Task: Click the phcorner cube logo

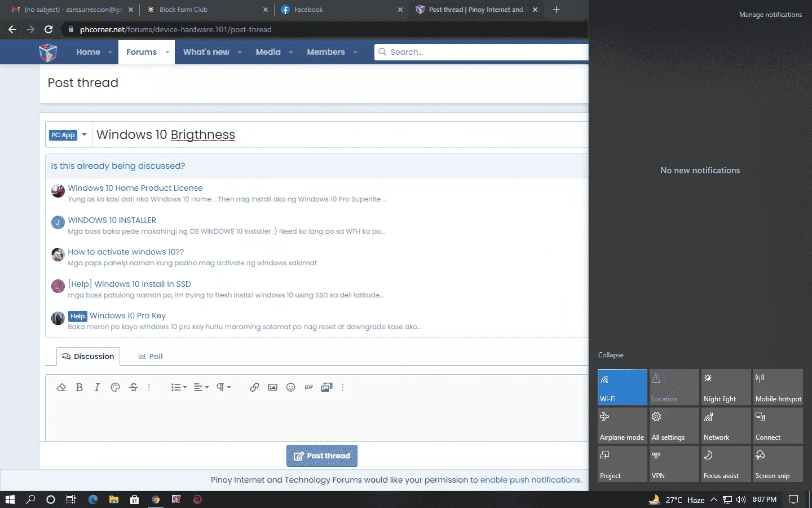Action: click(48, 52)
